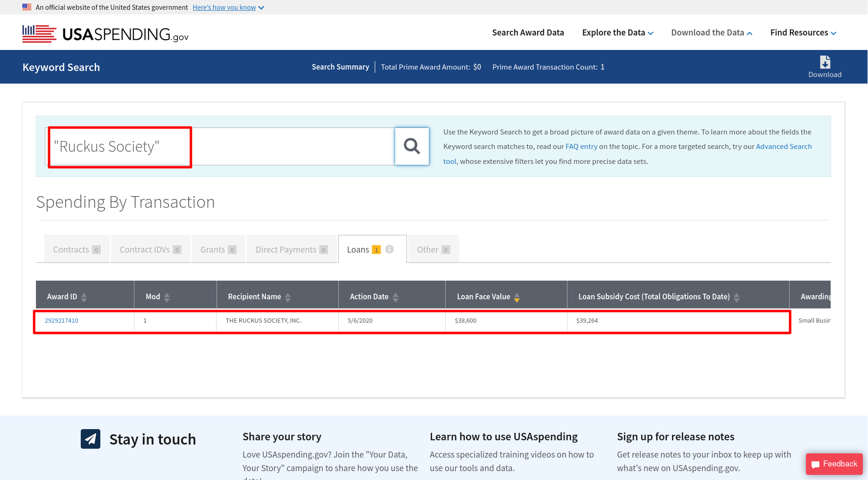Click the red Feedback button

click(x=834, y=464)
